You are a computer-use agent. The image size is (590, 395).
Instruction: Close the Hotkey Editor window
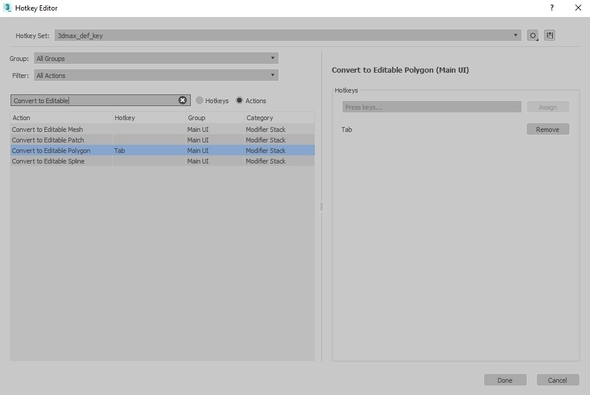(578, 8)
